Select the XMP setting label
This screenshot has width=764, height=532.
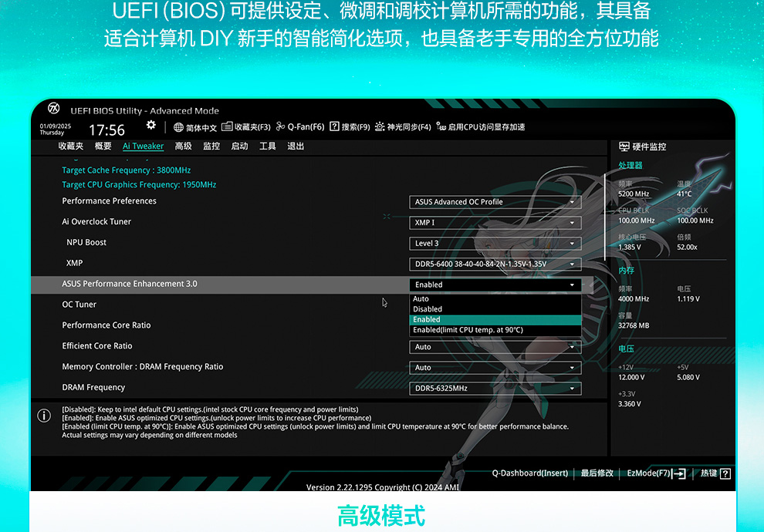(x=75, y=263)
